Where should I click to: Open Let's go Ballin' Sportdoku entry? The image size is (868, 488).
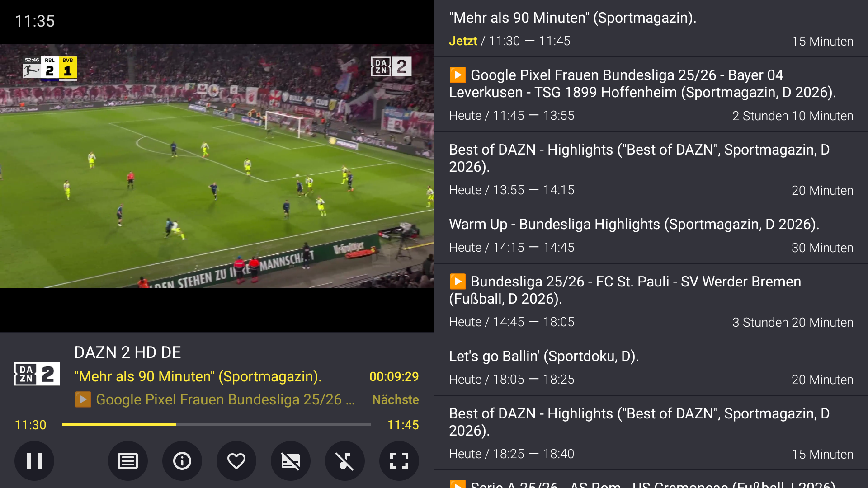651,367
